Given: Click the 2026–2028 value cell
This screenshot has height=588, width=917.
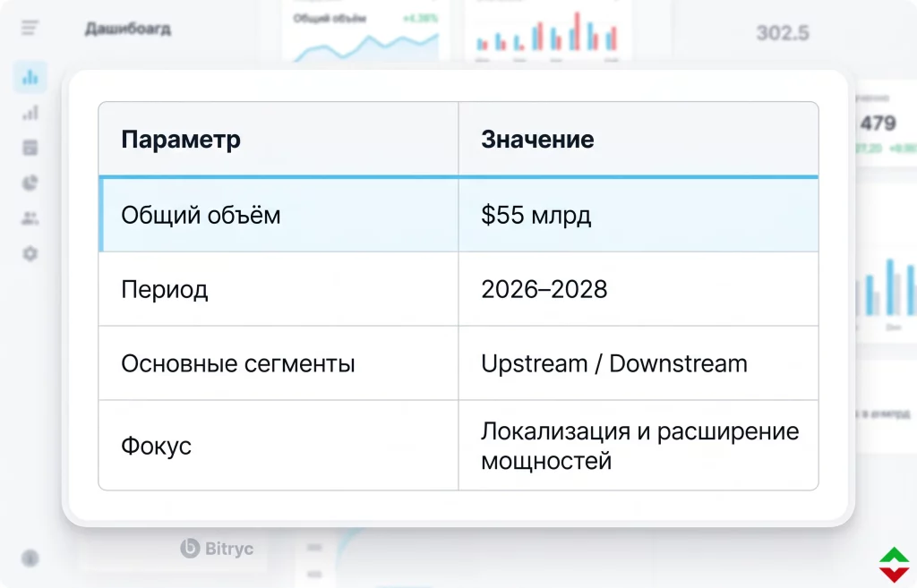Looking at the screenshot, I should click(638, 289).
